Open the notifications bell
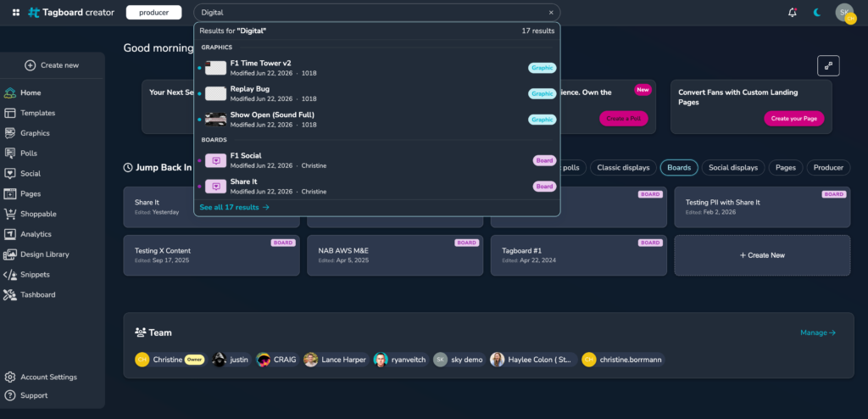 coord(793,12)
